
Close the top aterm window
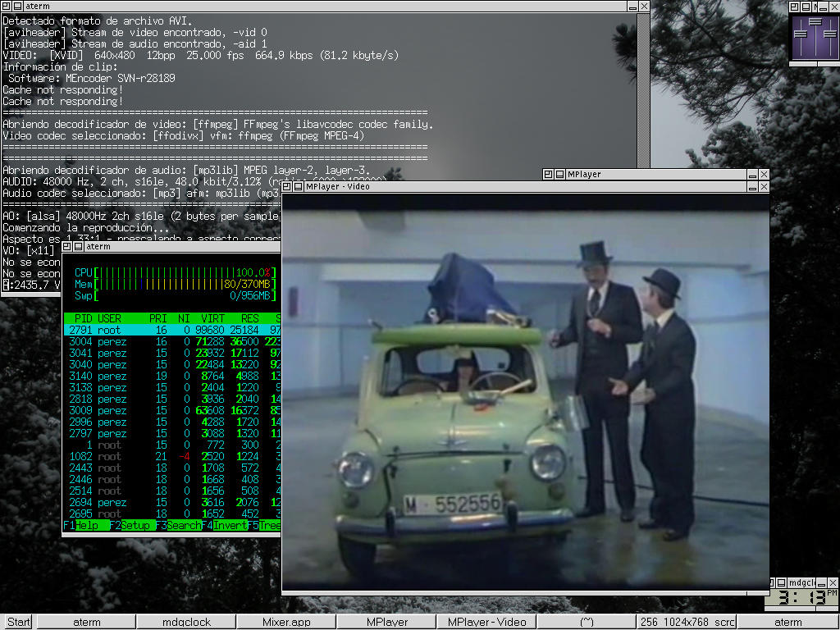(x=645, y=7)
